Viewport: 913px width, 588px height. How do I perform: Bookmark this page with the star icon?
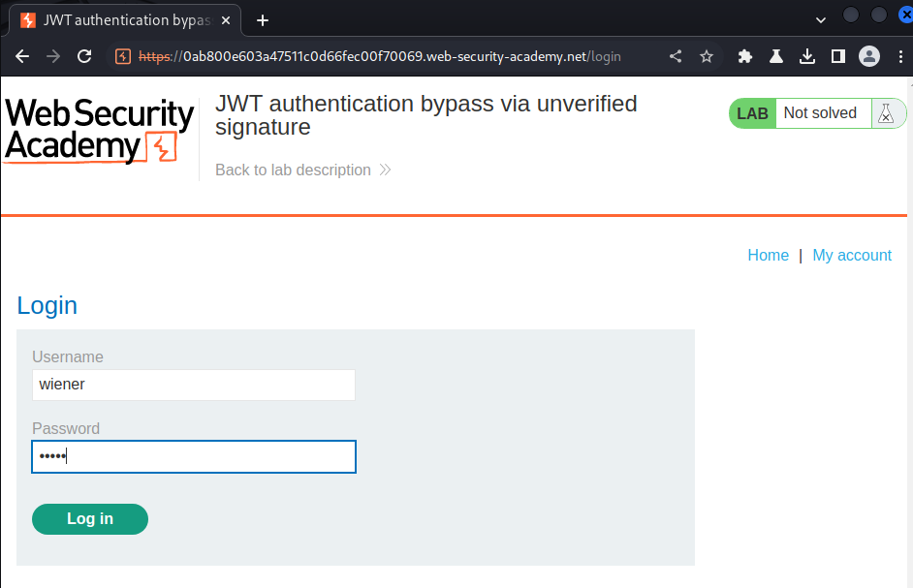[x=707, y=56]
